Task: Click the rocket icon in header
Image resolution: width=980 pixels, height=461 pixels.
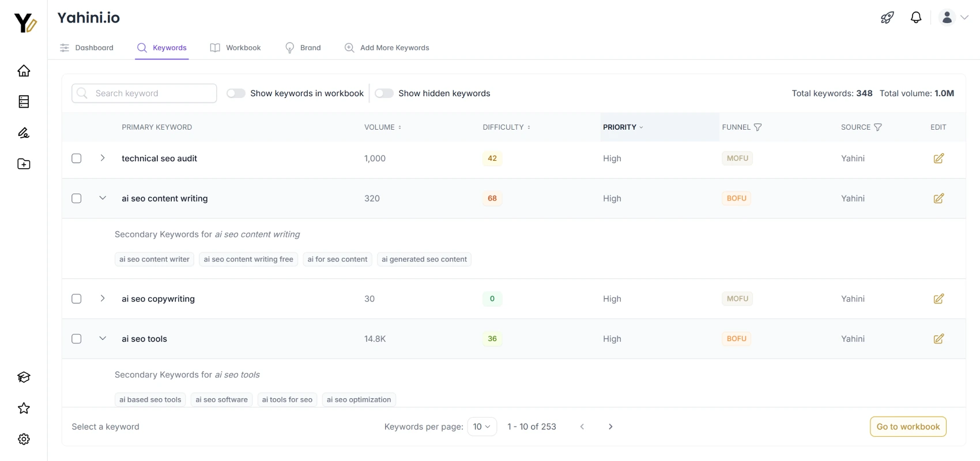Action: [887, 18]
